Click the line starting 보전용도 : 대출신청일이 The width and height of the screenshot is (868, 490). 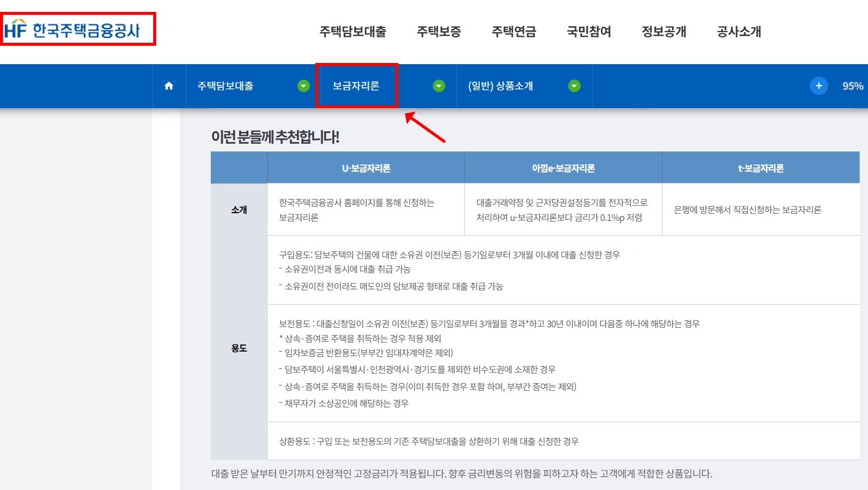[x=489, y=324]
